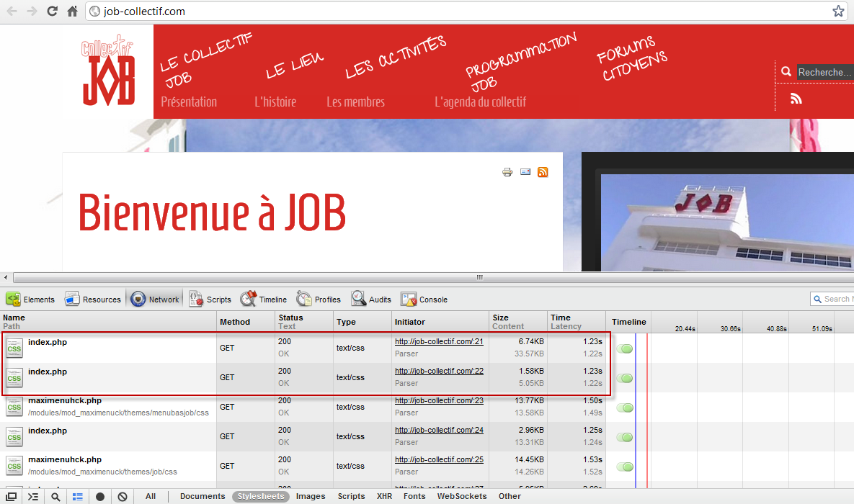The width and height of the screenshot is (854, 504).
Task: Switch to the Scripts panel
Action: [210, 300]
